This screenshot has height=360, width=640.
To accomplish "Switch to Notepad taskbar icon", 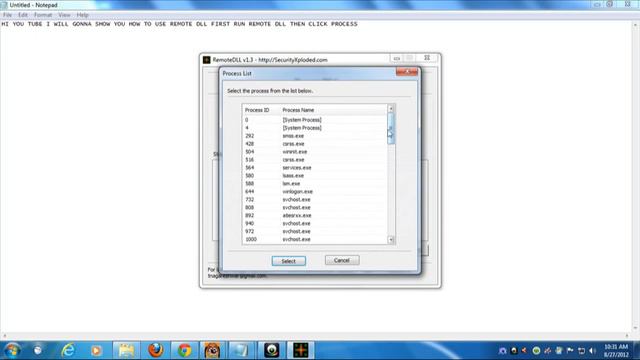I will [x=241, y=350].
